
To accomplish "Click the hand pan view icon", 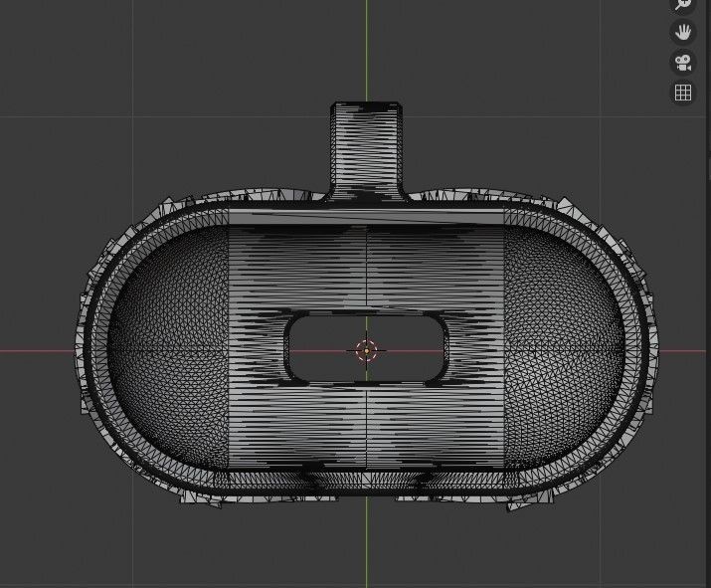I will coord(683,32).
